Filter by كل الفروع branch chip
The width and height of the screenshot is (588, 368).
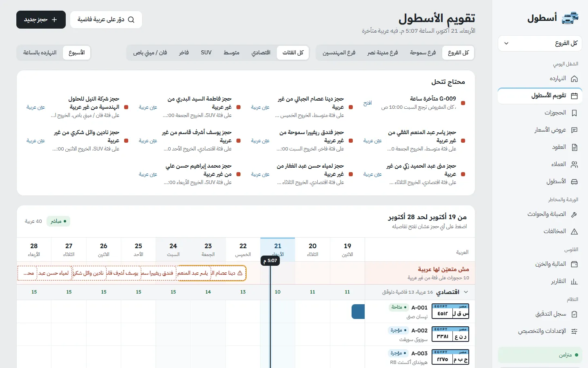click(458, 53)
